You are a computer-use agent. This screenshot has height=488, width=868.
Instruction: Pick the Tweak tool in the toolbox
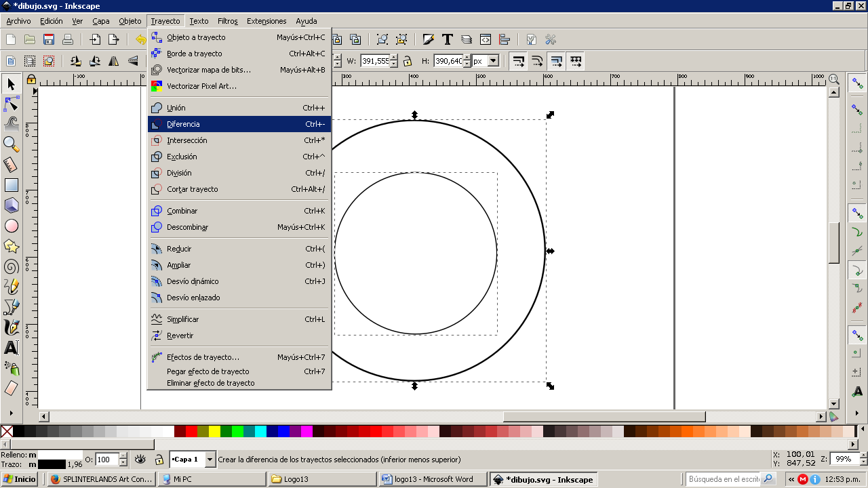11,123
